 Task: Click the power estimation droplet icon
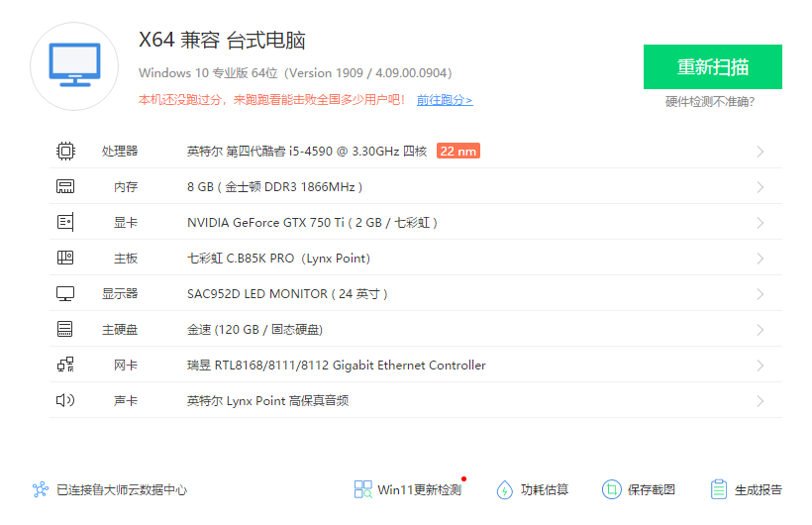click(504, 489)
